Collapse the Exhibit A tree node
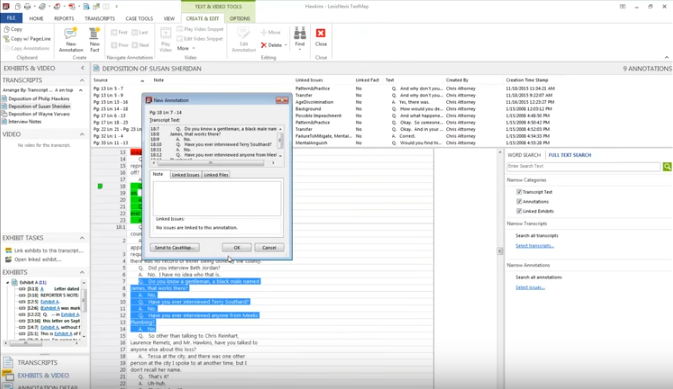The image size is (673, 389). [x=7, y=283]
